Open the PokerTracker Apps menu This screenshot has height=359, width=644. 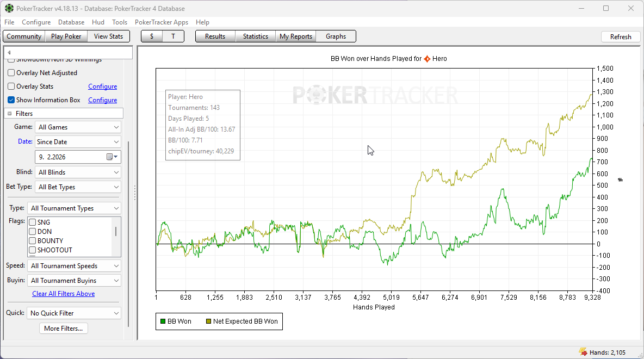(x=162, y=22)
